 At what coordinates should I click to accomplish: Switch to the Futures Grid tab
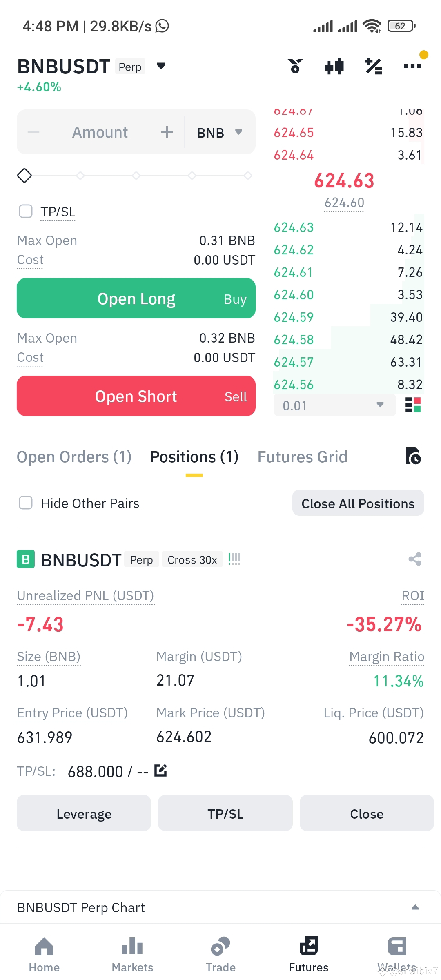302,457
